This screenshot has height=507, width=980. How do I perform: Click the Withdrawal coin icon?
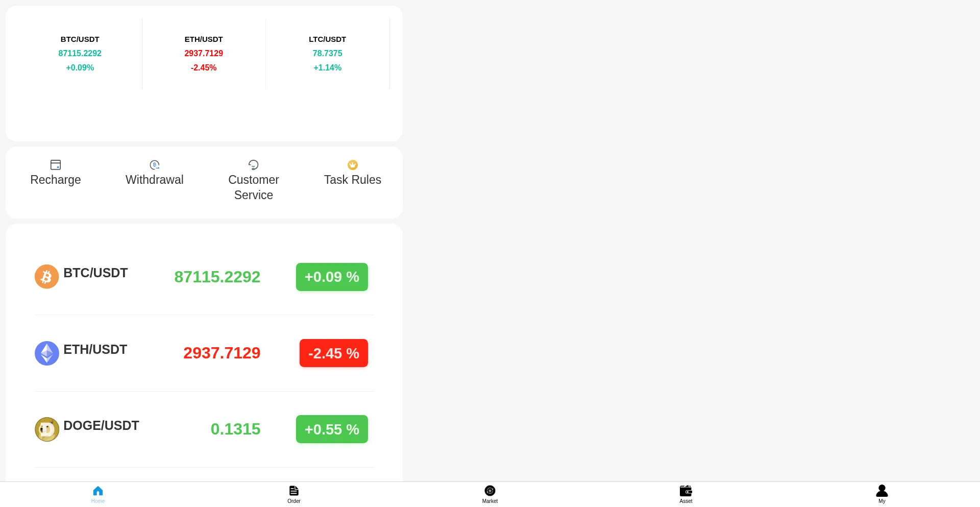[x=155, y=164]
